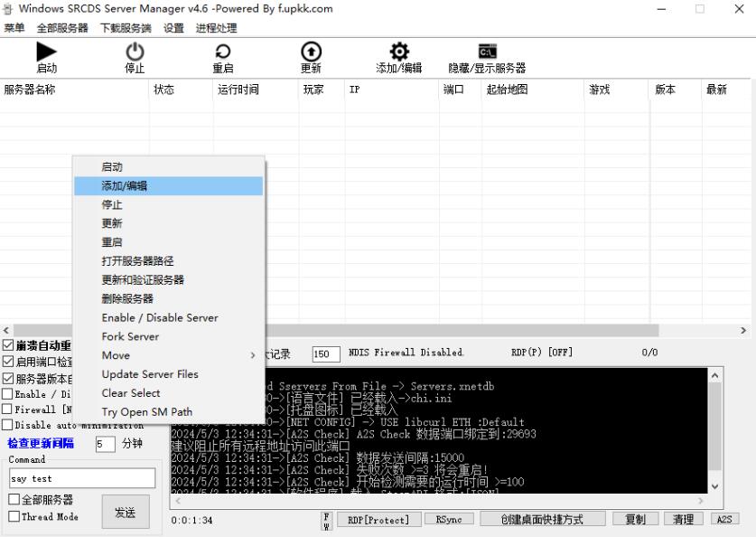
Task: Select Update Server Files entry
Action: [x=168, y=374]
